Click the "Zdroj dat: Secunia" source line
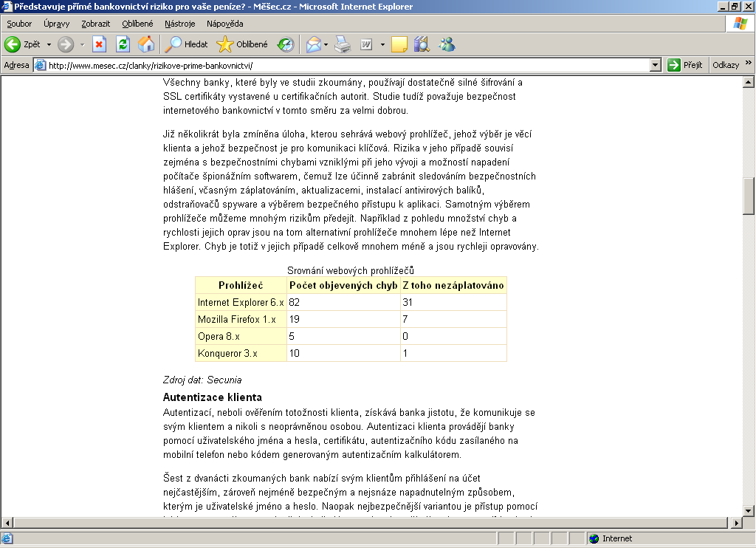 (202, 380)
